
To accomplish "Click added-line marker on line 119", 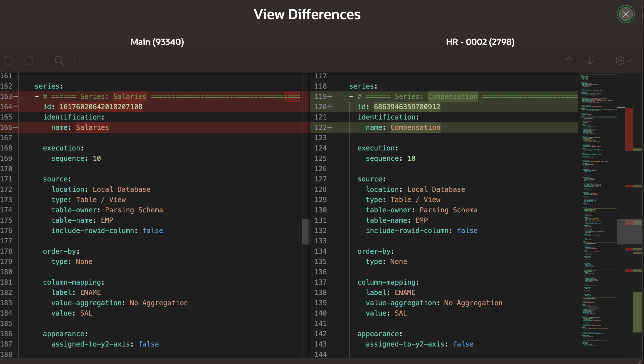I will (330, 97).
